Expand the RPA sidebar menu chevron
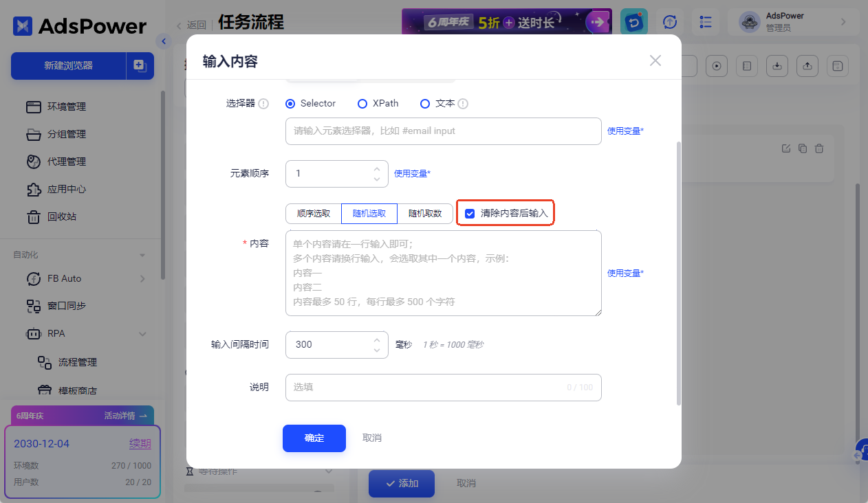This screenshot has height=503, width=868. (x=142, y=334)
